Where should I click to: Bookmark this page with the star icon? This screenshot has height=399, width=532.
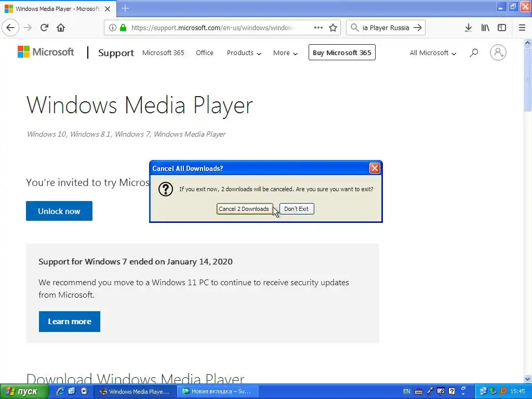(333, 28)
